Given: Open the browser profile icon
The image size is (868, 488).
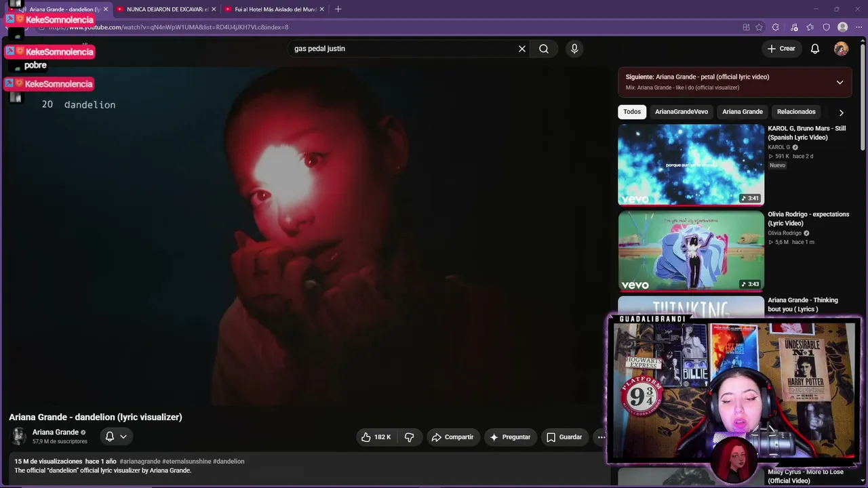Looking at the screenshot, I should [x=843, y=27].
